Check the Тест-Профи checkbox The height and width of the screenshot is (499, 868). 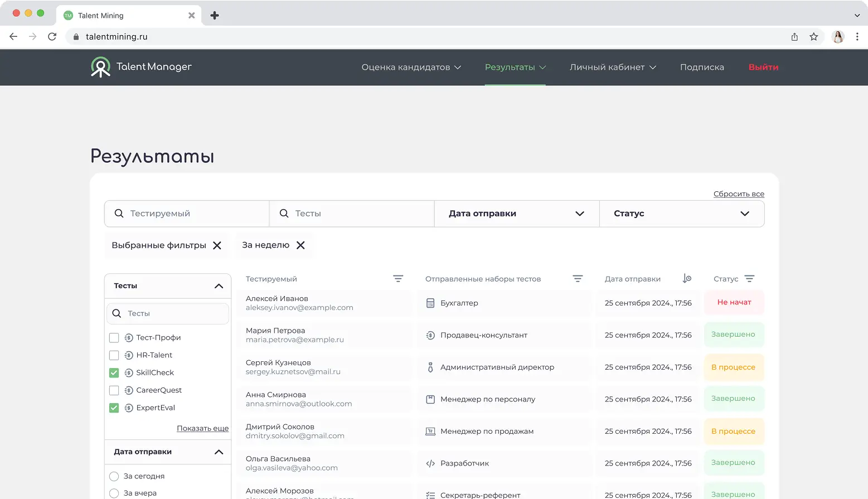[114, 338]
